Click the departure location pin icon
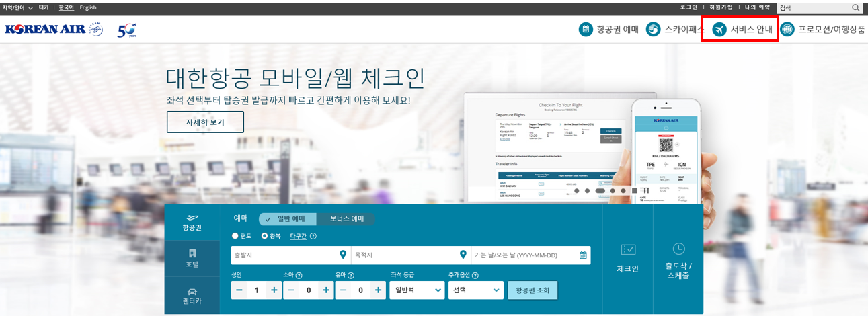 344,255
